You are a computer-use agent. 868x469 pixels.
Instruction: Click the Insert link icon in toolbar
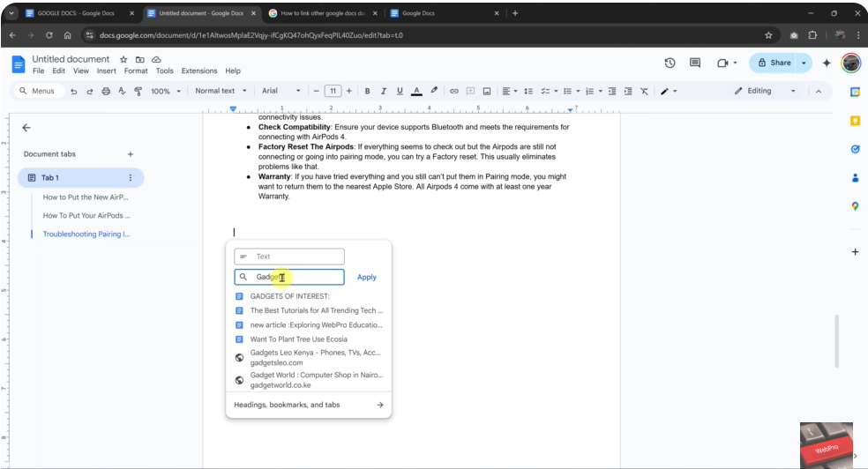click(454, 92)
